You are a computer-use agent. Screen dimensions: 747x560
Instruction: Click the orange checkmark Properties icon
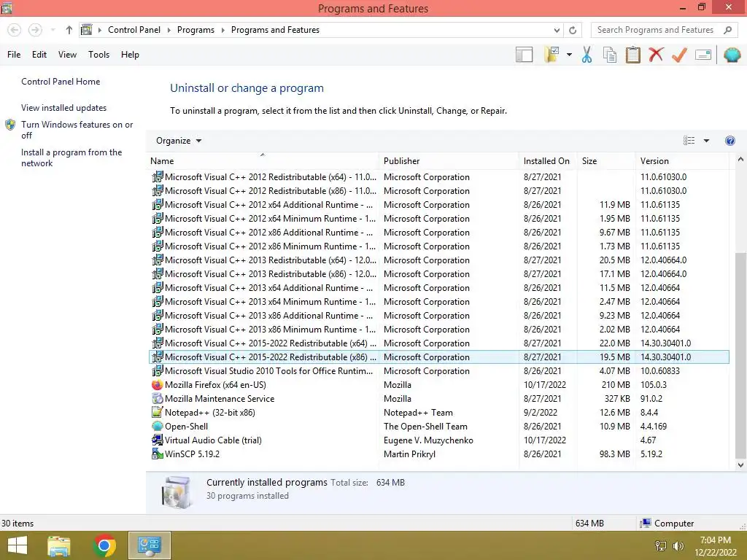(679, 55)
